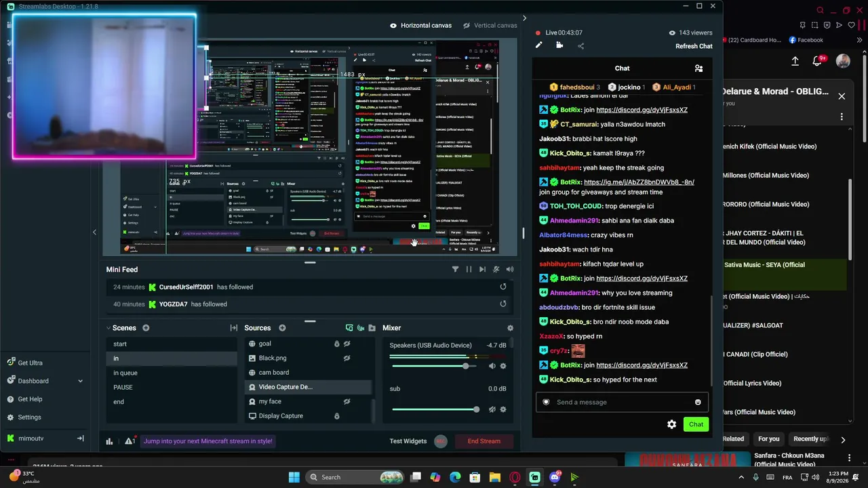The image size is (868, 488).
Task: Select the in queue scene
Action: (172, 373)
